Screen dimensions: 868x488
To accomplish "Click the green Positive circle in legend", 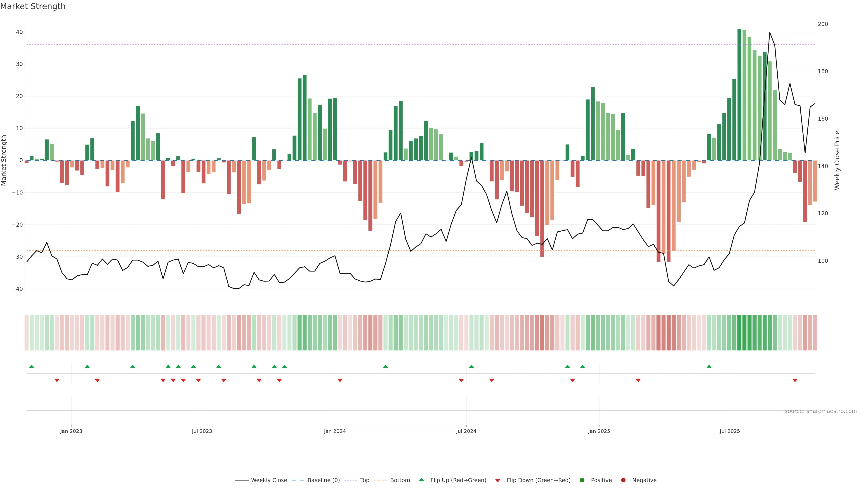I will [x=582, y=480].
